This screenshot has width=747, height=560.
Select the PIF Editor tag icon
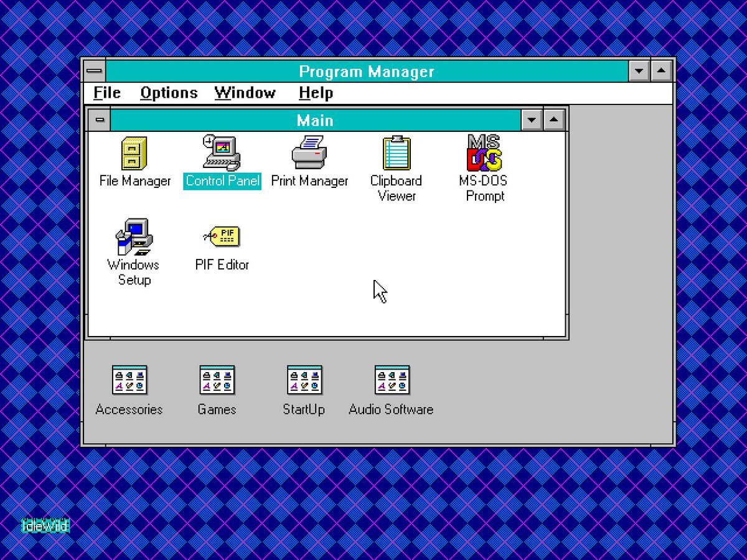(222, 237)
